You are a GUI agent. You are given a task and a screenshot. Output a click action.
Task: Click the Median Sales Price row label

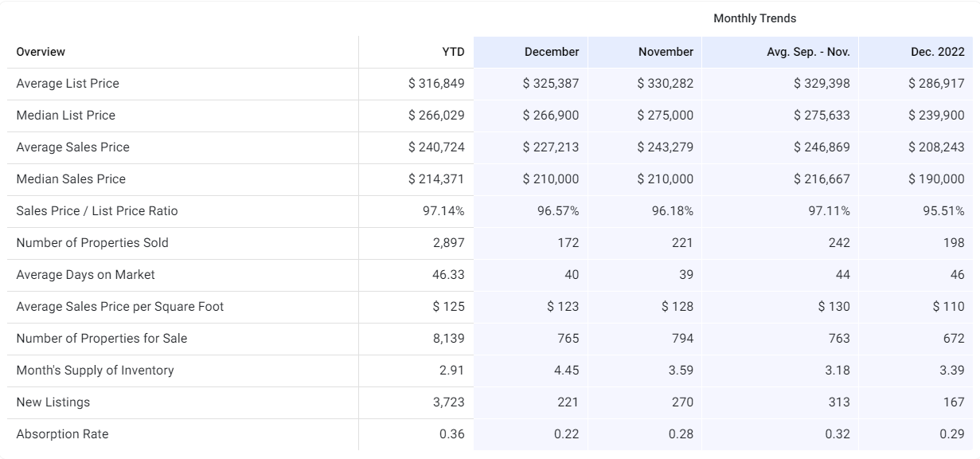[71, 179]
